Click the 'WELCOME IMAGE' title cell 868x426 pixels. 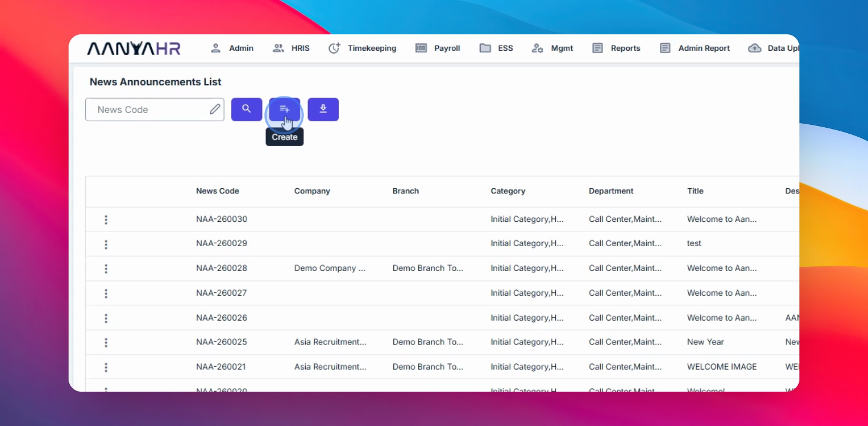click(722, 367)
